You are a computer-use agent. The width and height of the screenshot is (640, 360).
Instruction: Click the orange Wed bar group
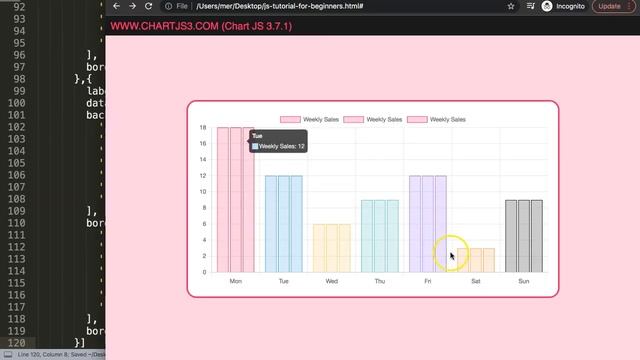(x=332, y=248)
